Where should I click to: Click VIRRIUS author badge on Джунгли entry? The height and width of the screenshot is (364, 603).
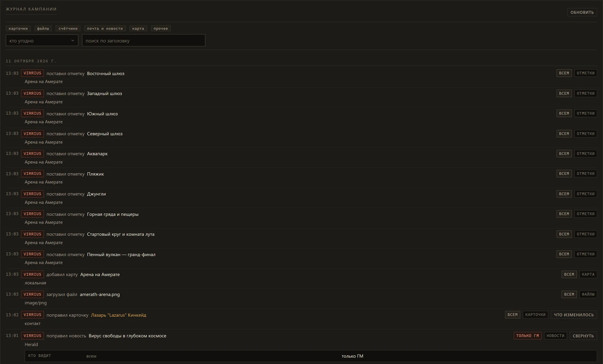[32, 194]
